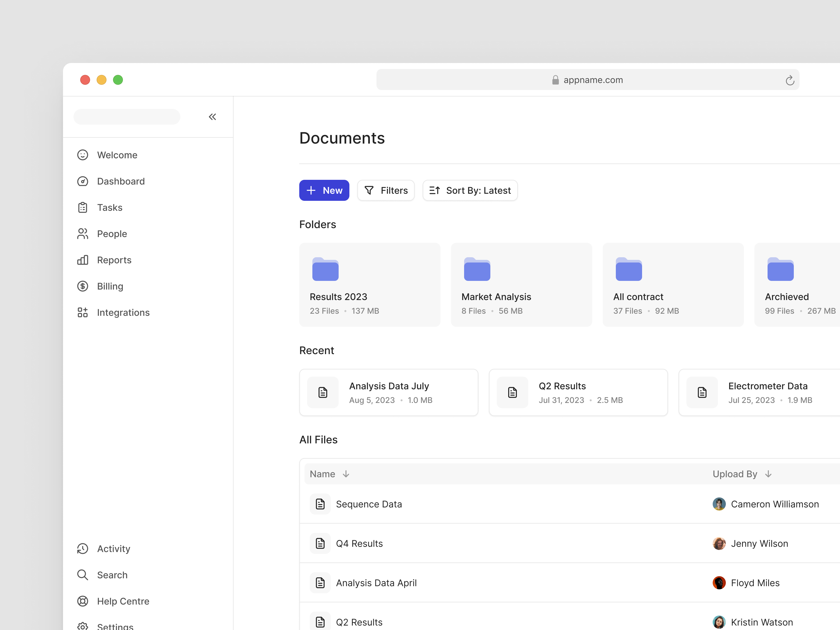Viewport: 840px width, 630px height.
Task: Click uploader name Cameron Williamson
Action: click(x=775, y=504)
